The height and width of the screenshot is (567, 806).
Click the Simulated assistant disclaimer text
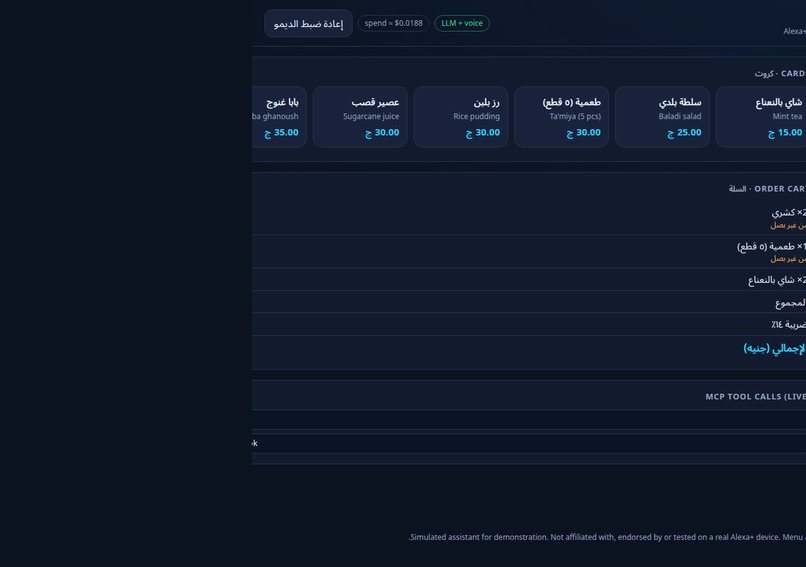click(607, 537)
